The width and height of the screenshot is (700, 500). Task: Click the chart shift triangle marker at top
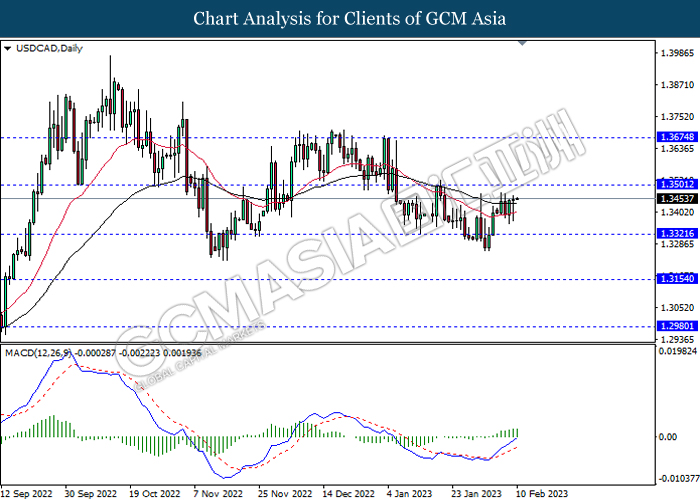tap(522, 43)
